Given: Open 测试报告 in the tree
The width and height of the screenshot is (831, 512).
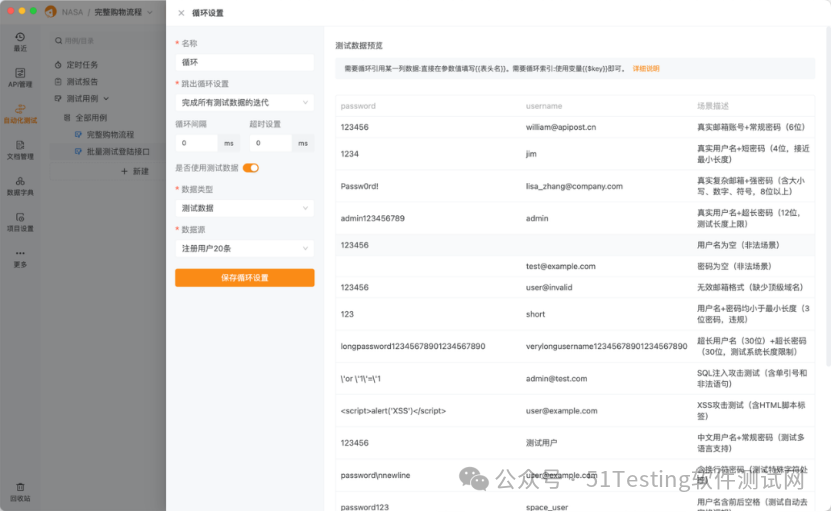Looking at the screenshot, I should pos(82,82).
